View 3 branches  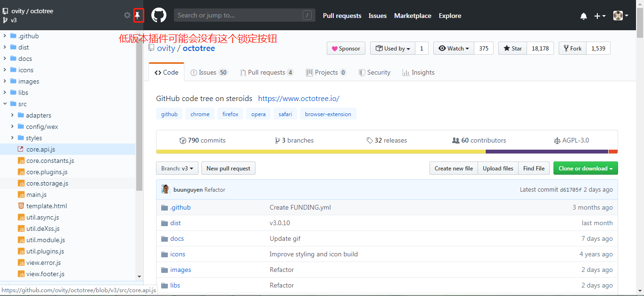tap(294, 140)
